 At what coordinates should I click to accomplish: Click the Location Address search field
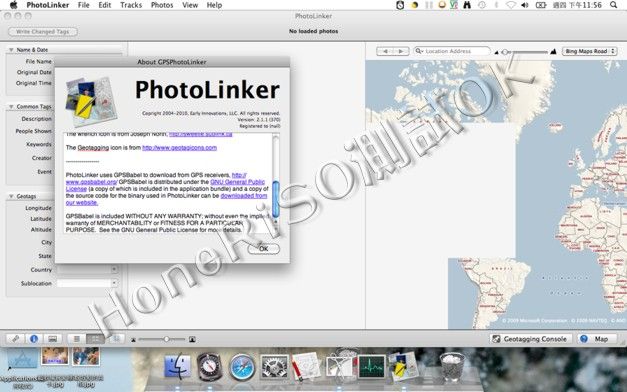tap(452, 51)
